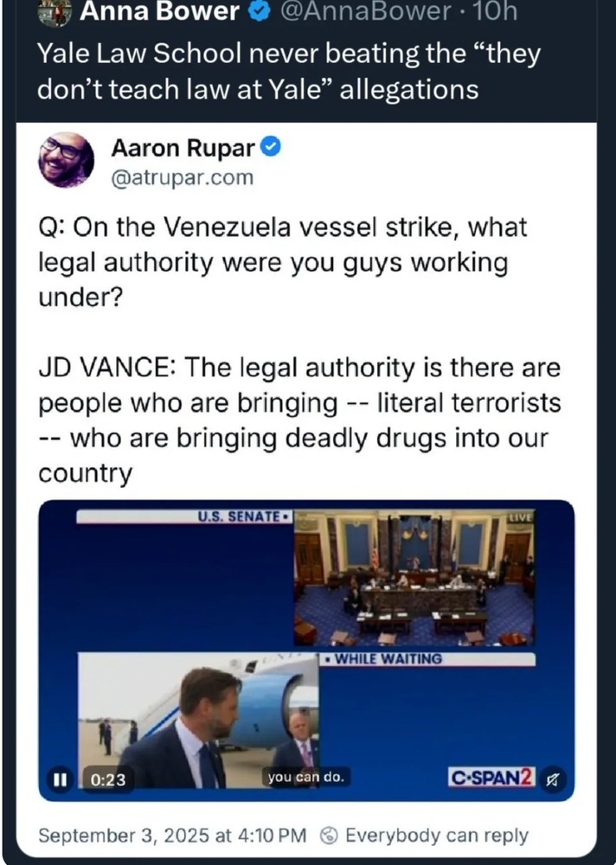
Task: Unmute the video using the speaker icon
Action: pos(553,779)
